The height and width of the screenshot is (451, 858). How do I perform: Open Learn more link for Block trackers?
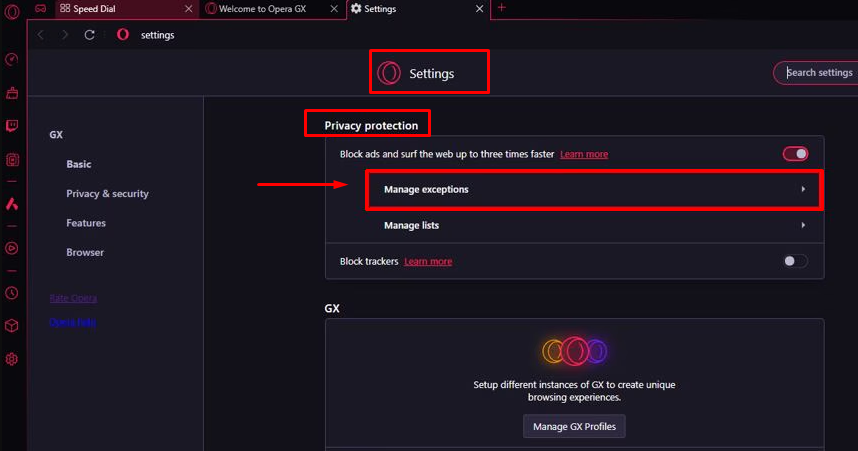point(428,262)
